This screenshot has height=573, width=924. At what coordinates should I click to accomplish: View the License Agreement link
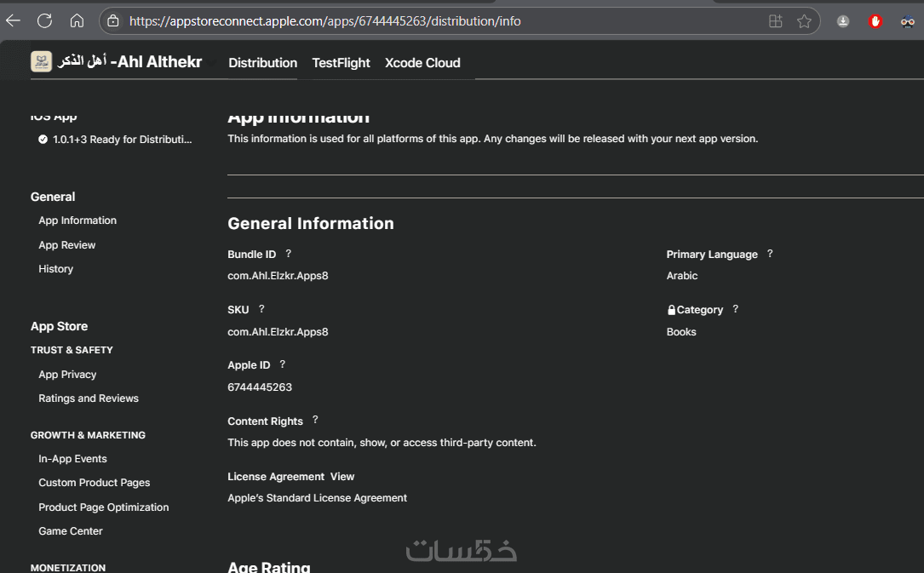click(x=342, y=477)
